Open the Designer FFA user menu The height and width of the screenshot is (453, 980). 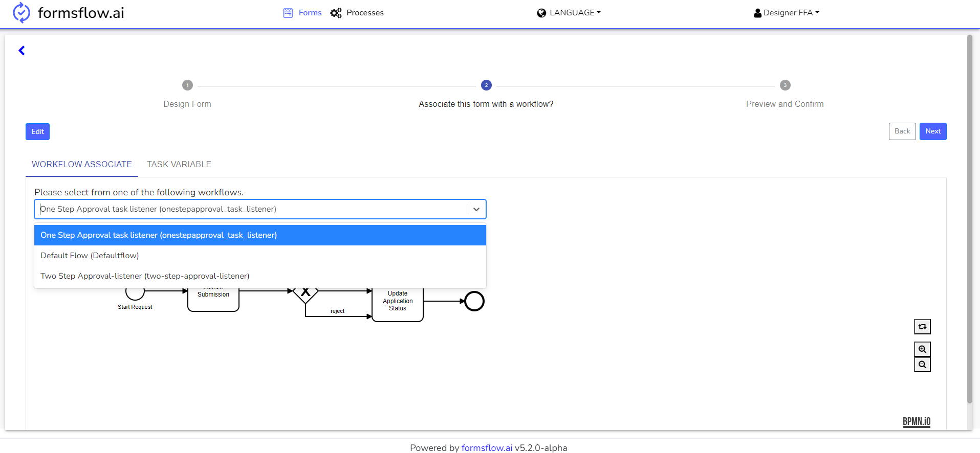[787, 13]
